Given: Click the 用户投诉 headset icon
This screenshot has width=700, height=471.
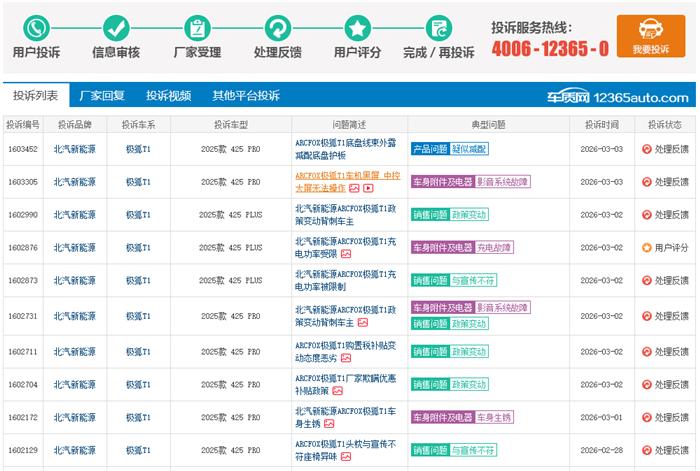Looking at the screenshot, I should 36,27.
